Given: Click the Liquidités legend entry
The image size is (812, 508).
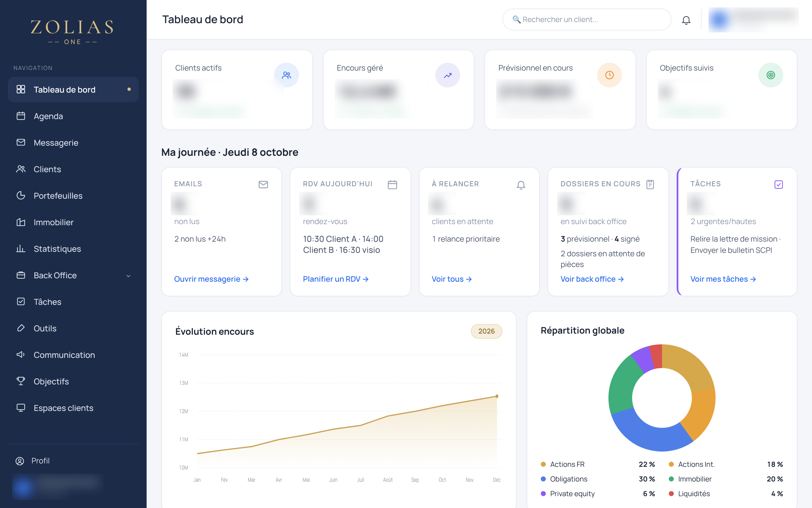Looking at the screenshot, I should 725,494.
